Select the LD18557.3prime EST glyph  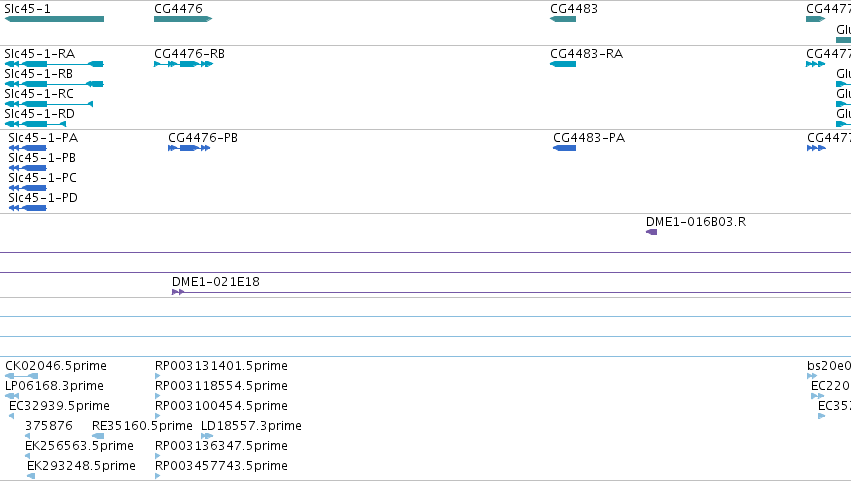[207, 436]
